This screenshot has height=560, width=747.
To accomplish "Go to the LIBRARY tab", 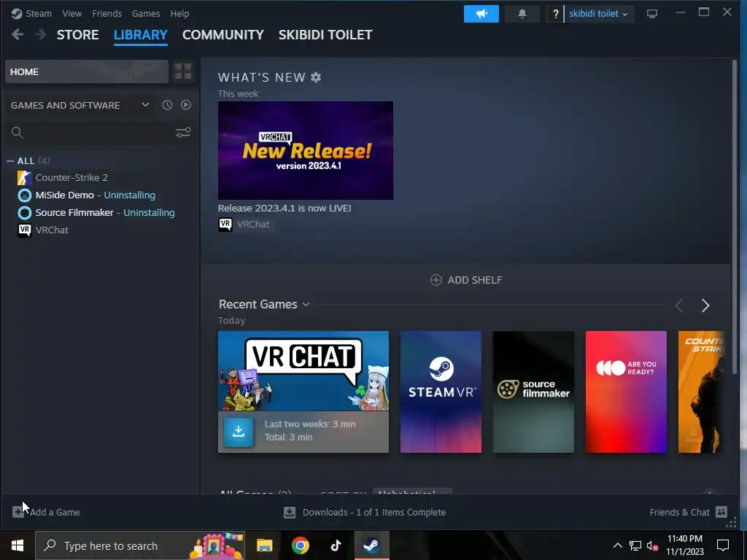I will [141, 35].
